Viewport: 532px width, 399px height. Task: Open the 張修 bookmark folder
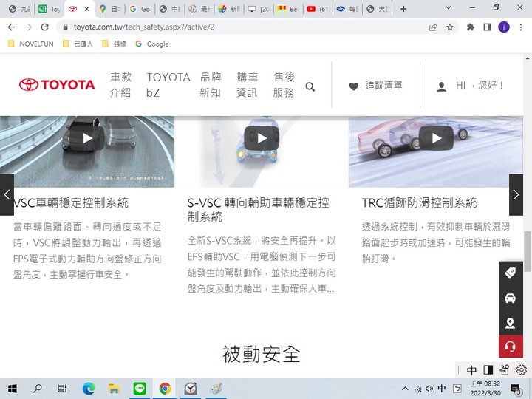click(x=115, y=44)
